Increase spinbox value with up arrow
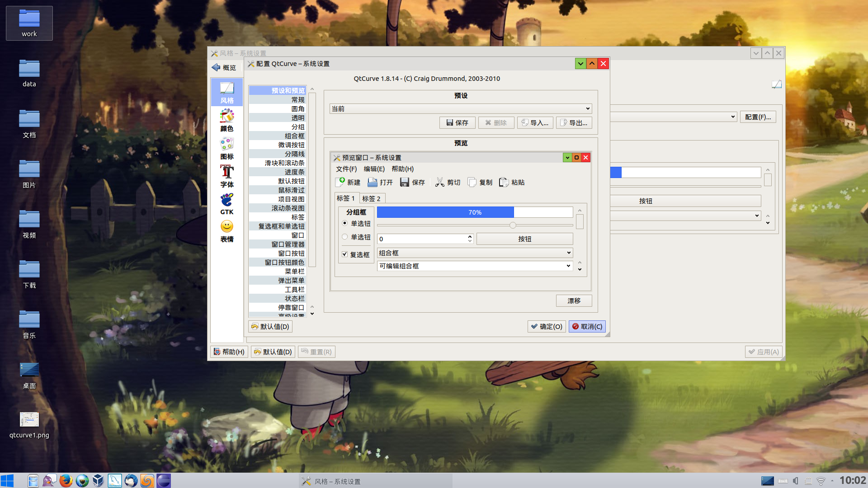Viewport: 868px width, 488px height. 470,236
